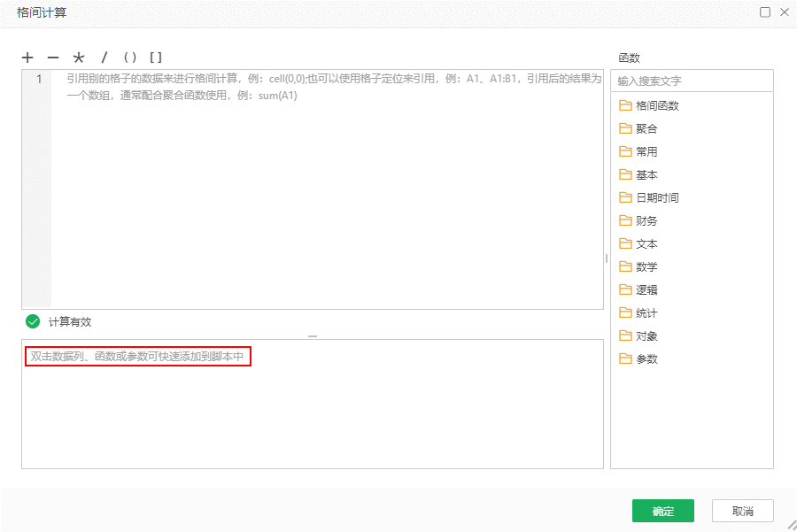
Task: Click the 基本 folder icon
Action: coord(625,174)
